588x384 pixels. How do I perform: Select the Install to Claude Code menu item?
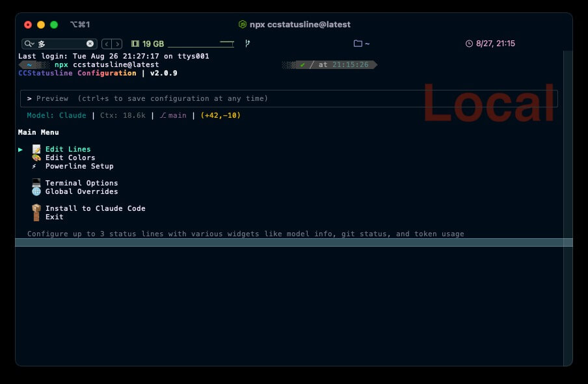click(95, 208)
